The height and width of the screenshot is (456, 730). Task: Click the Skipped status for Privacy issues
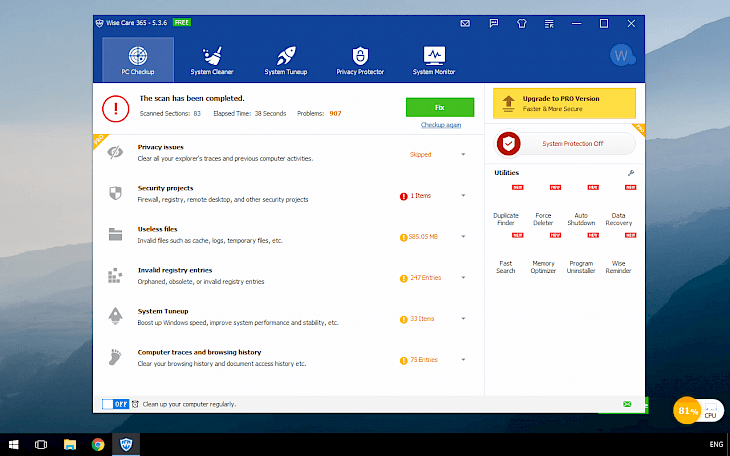420,155
